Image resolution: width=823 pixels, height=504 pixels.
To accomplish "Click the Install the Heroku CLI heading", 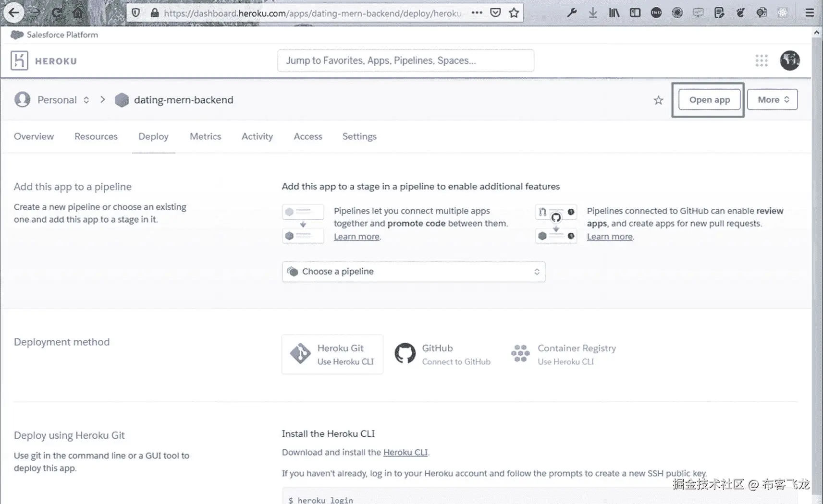I will [x=328, y=433].
